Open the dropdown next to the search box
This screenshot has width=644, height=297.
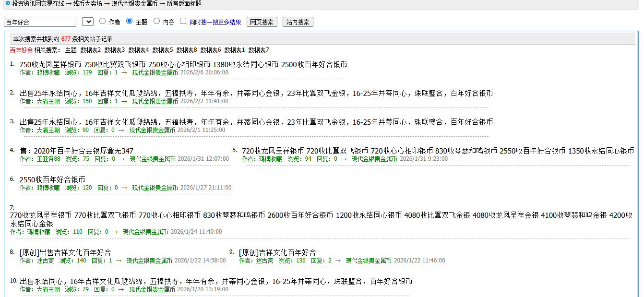(x=88, y=21)
